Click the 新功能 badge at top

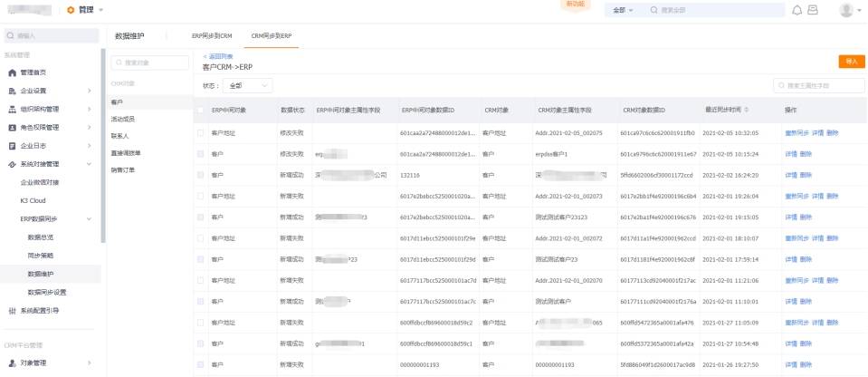[575, 5]
